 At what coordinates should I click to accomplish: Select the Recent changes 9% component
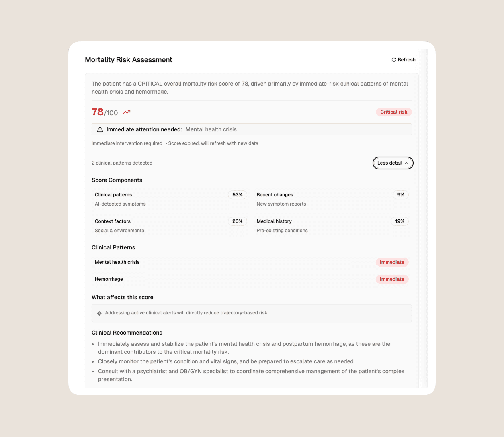[x=332, y=199]
